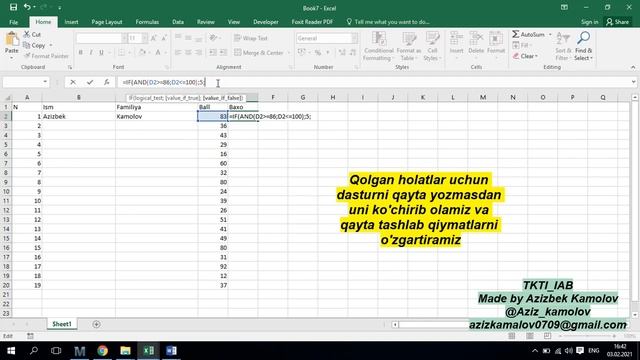This screenshot has width=640, height=360.
Task: Open Ribbon Display Options
Action: [x=564, y=7]
